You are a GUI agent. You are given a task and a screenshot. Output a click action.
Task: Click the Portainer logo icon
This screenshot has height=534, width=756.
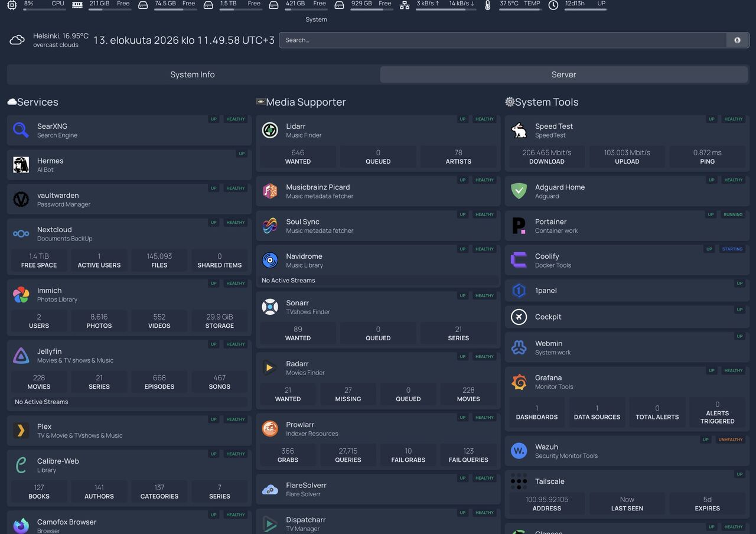pos(519,226)
